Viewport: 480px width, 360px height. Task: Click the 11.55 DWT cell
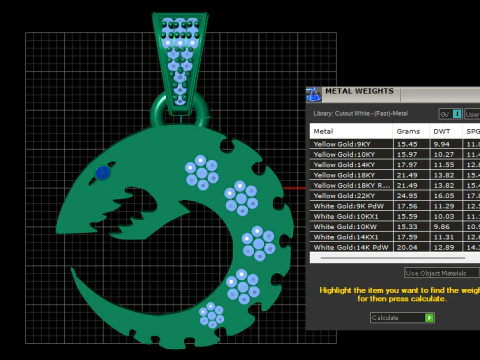446,165
